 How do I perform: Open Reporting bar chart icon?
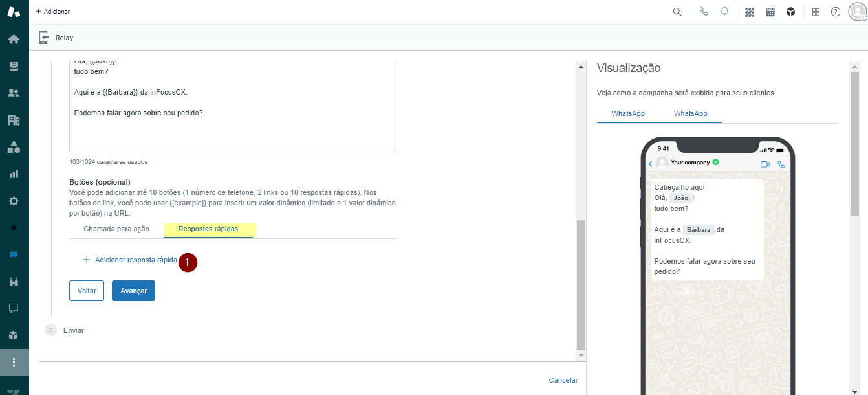click(14, 174)
